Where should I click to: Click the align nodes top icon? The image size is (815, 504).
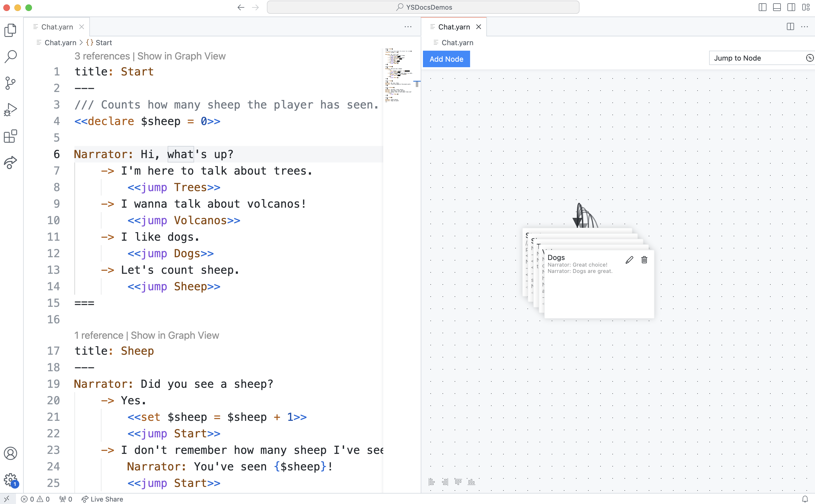point(458,482)
